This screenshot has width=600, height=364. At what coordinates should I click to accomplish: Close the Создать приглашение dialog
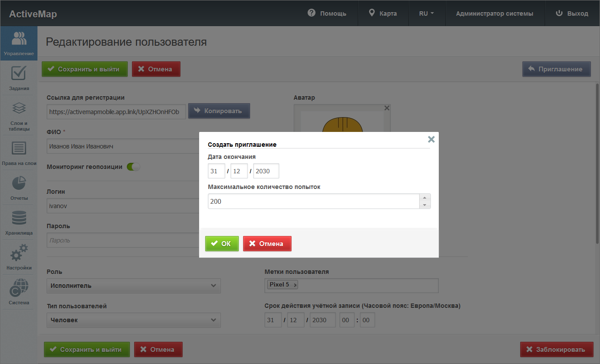click(431, 139)
